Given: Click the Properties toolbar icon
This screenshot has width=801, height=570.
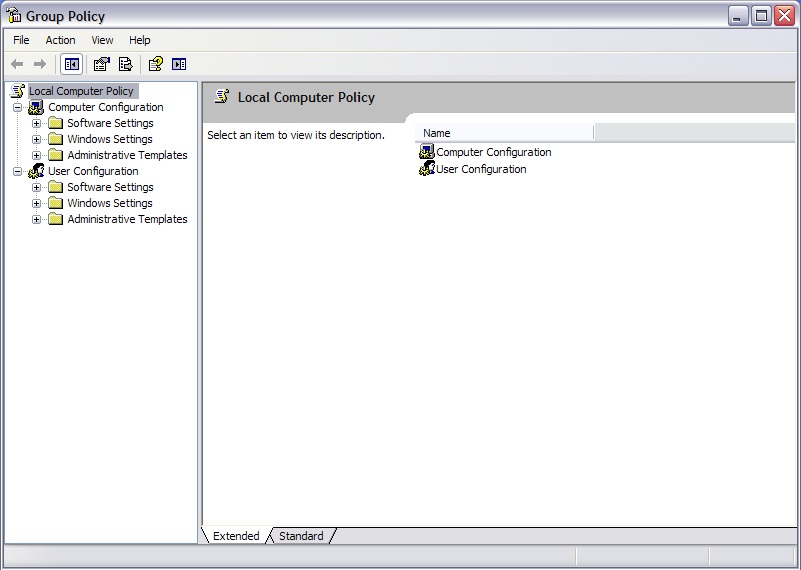Looking at the screenshot, I should pyautogui.click(x=101, y=64).
